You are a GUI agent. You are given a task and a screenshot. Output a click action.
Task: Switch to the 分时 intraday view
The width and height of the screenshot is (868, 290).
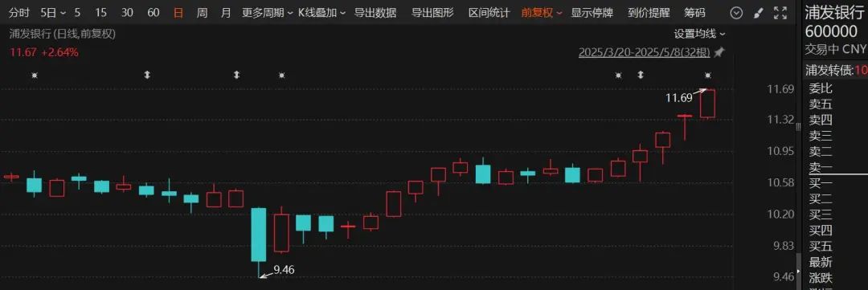point(19,12)
